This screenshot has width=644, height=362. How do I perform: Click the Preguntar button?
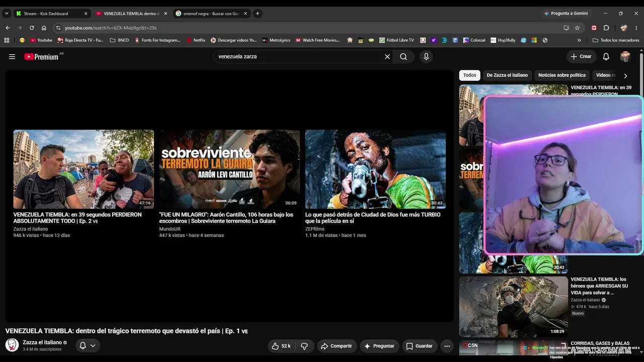pos(379,346)
